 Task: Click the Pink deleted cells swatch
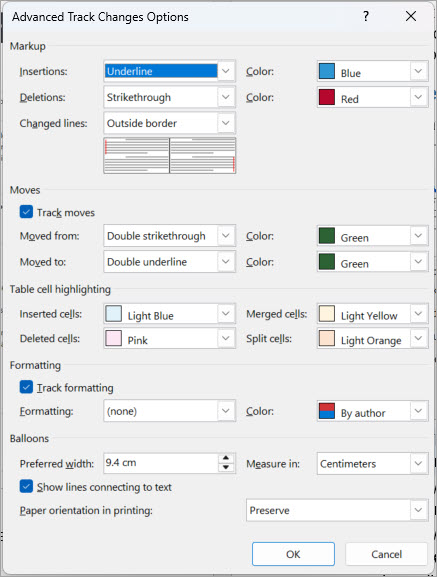click(114, 338)
